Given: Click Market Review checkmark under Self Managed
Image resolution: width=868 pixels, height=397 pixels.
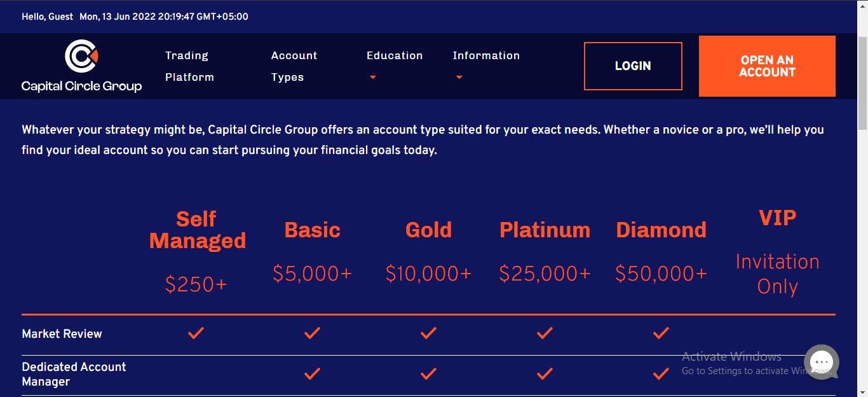Looking at the screenshot, I should (196, 333).
